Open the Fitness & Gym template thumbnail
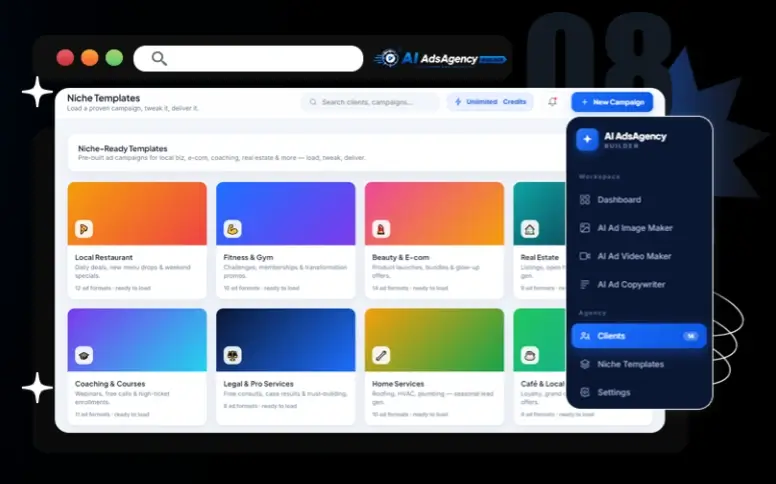Screen dimensions: 776x484 [x=286, y=213]
